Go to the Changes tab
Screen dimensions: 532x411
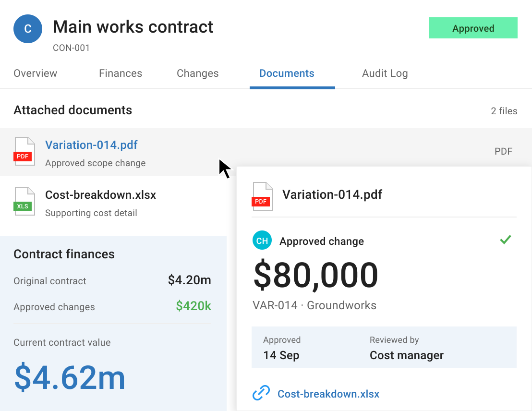(x=197, y=73)
